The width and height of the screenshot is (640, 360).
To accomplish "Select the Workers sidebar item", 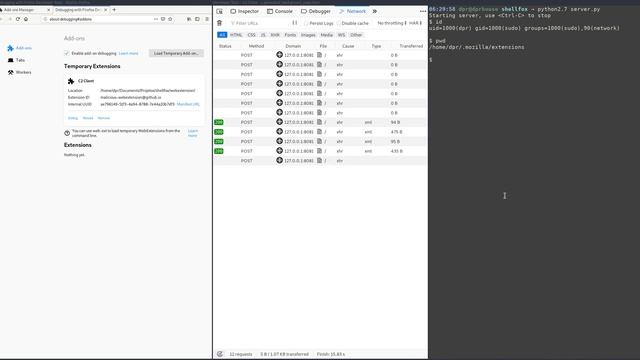I will click(19, 72).
